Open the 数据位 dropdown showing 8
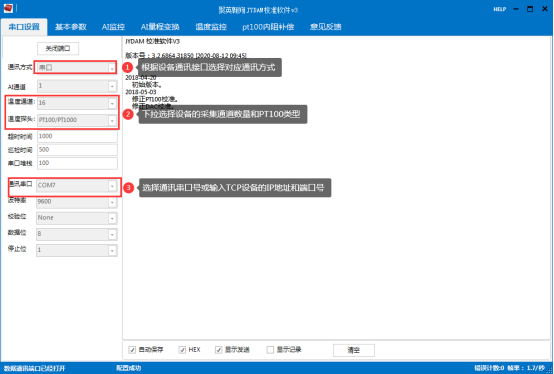 76,234
